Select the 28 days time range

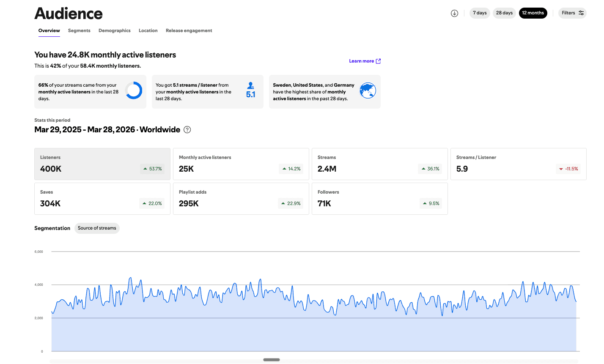[504, 13]
